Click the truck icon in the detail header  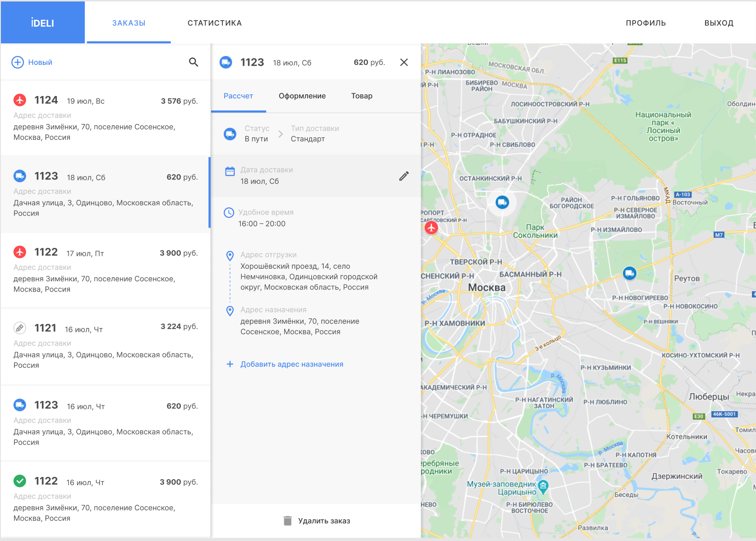pyautogui.click(x=226, y=62)
